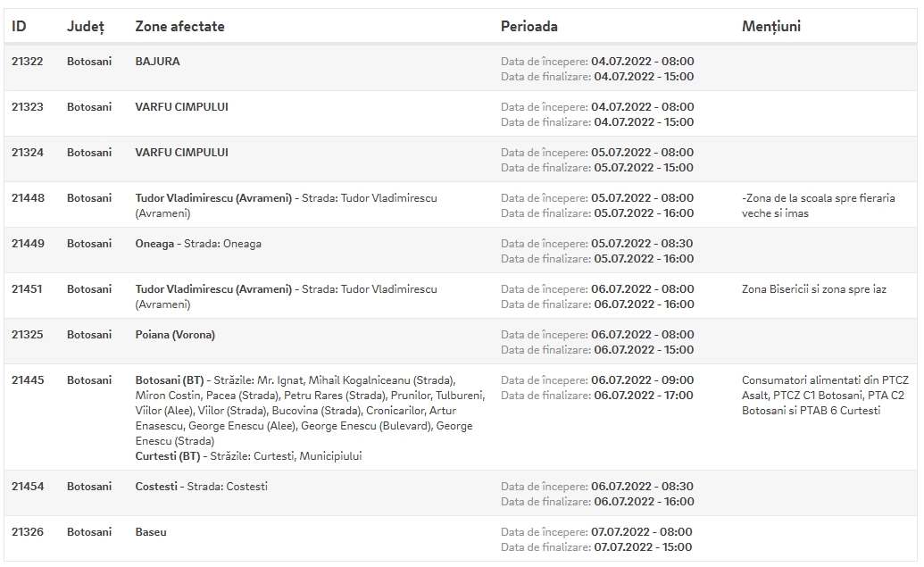Image resolution: width=924 pixels, height=567 pixels.
Task: Click the Județ column header
Action: 86,27
